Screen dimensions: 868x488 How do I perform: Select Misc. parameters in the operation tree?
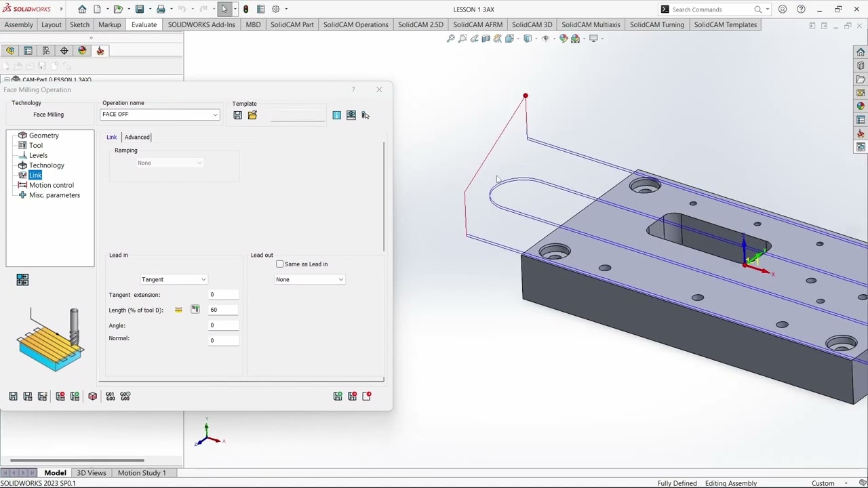coord(54,195)
